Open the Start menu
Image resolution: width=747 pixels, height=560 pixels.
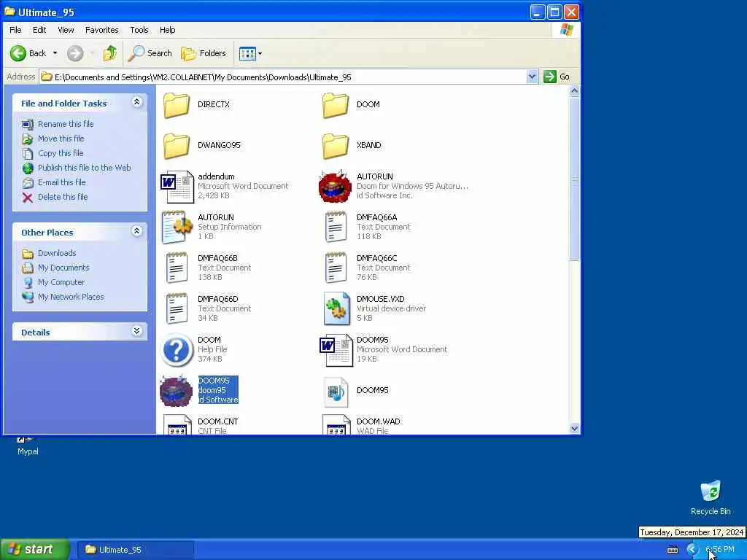click(35, 550)
